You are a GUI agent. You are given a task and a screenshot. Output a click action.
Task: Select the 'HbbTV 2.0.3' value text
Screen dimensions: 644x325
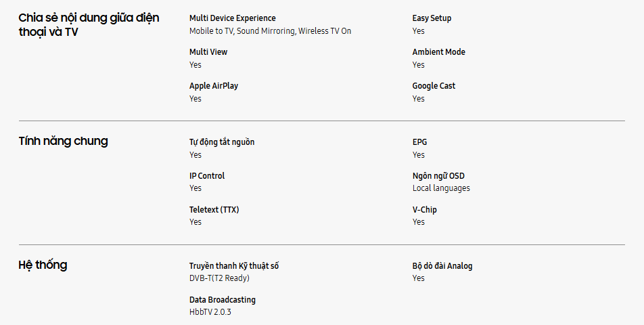click(x=210, y=312)
